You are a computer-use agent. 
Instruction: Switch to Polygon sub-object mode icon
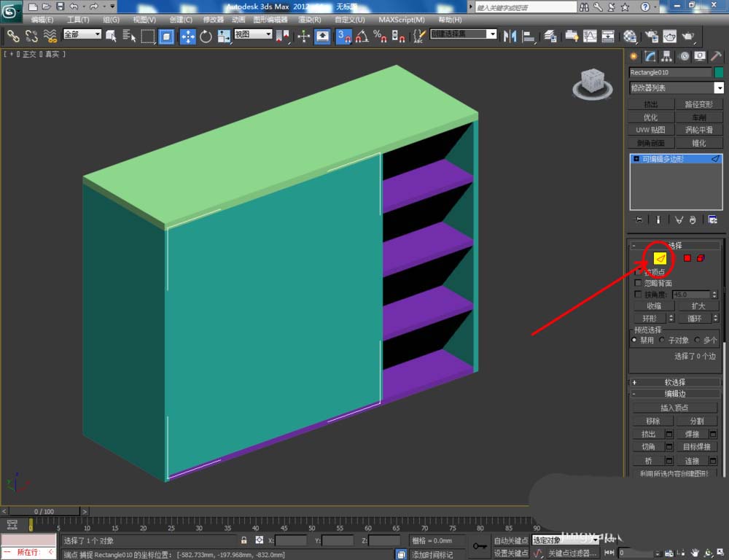pyautogui.click(x=687, y=258)
